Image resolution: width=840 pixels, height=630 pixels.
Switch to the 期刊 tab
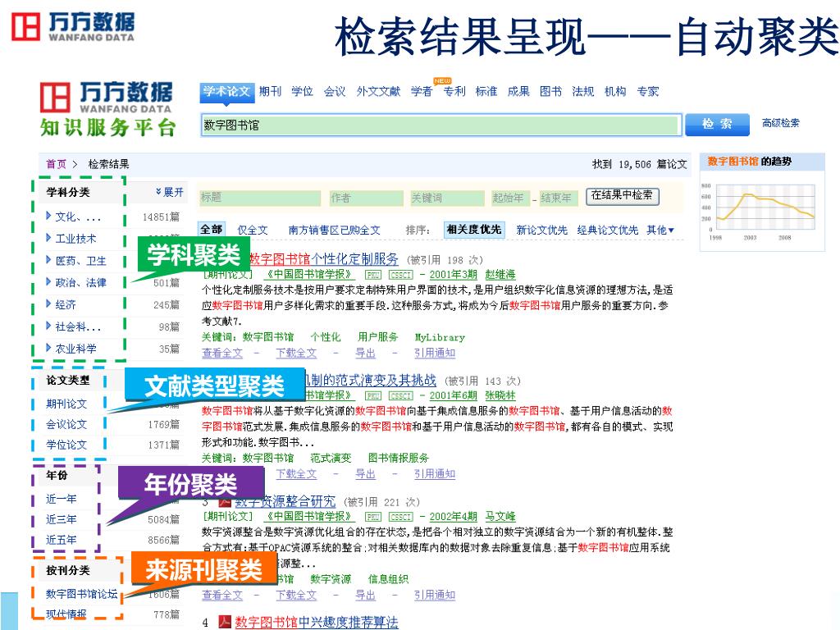click(x=270, y=92)
